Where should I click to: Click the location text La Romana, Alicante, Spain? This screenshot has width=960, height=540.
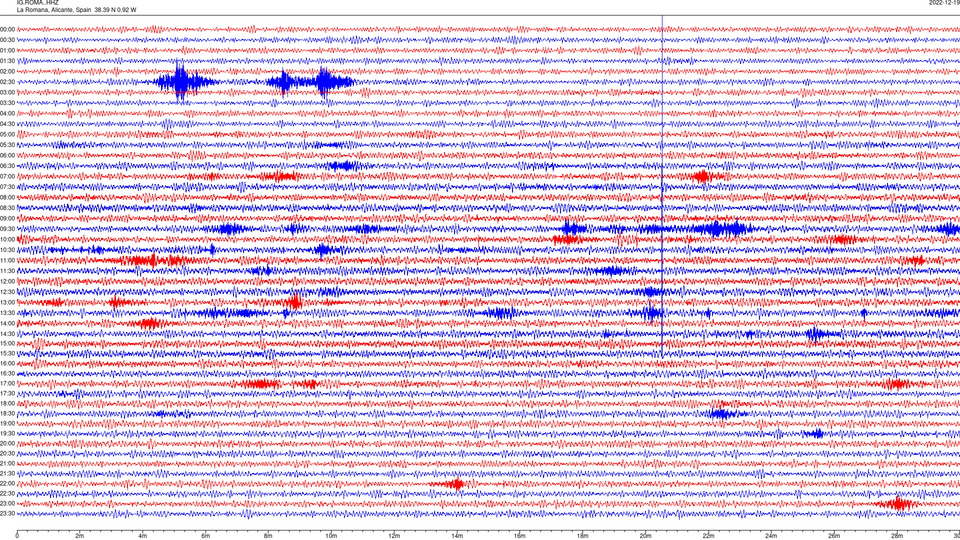click(x=54, y=10)
